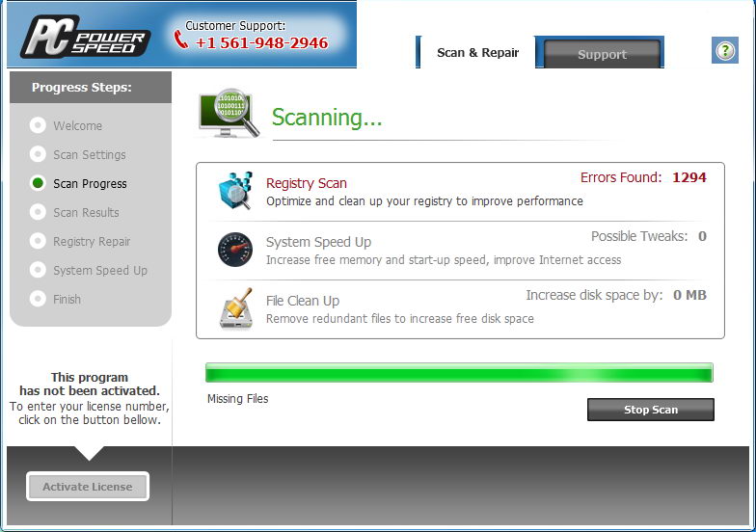Click the 'This program has not been activated' notice

click(89, 384)
